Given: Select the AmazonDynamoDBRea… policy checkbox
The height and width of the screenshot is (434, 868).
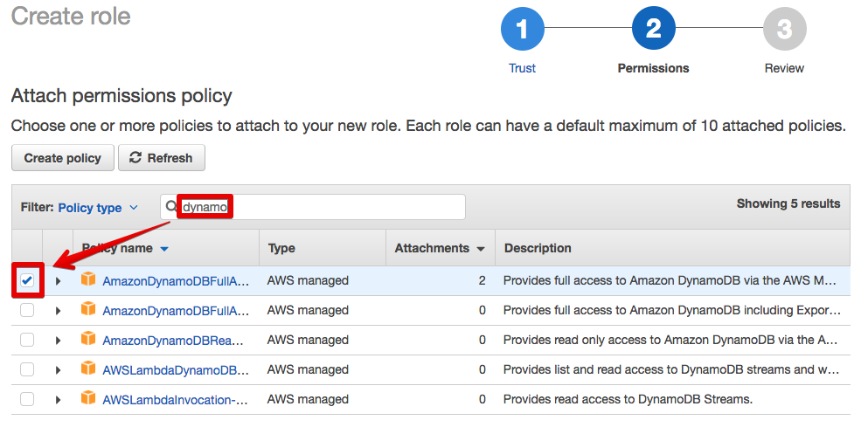Looking at the screenshot, I should [27, 340].
